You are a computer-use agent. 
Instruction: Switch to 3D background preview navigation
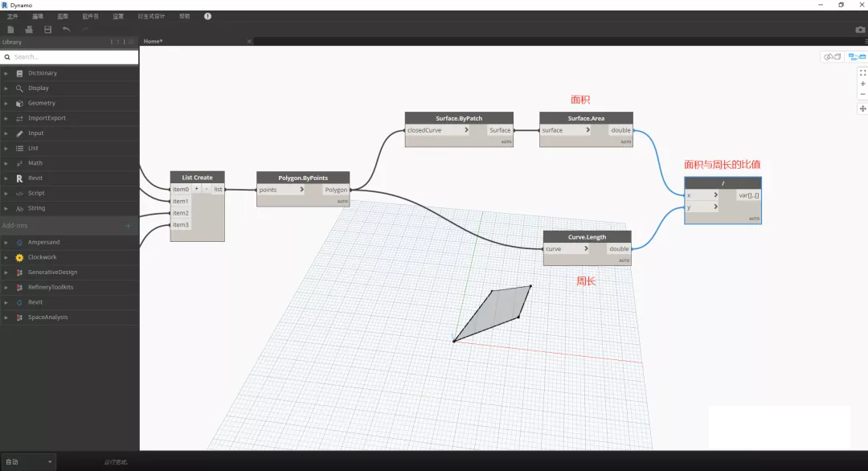pyautogui.click(x=832, y=57)
